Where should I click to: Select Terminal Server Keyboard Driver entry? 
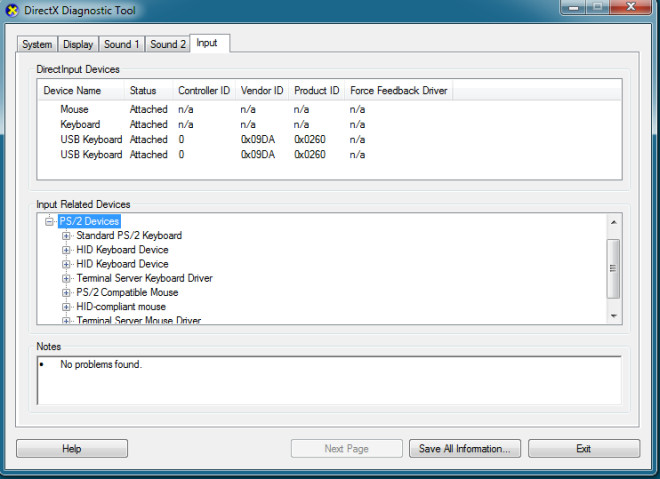coord(144,278)
